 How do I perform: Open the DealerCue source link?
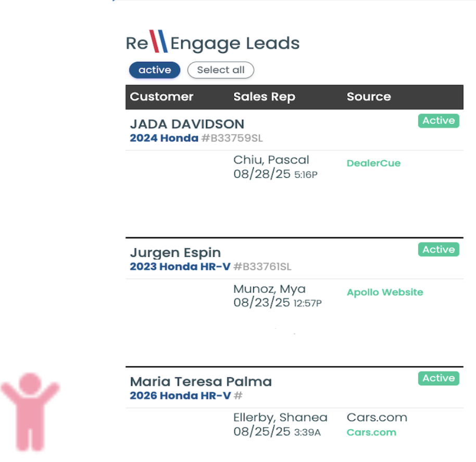tap(373, 163)
